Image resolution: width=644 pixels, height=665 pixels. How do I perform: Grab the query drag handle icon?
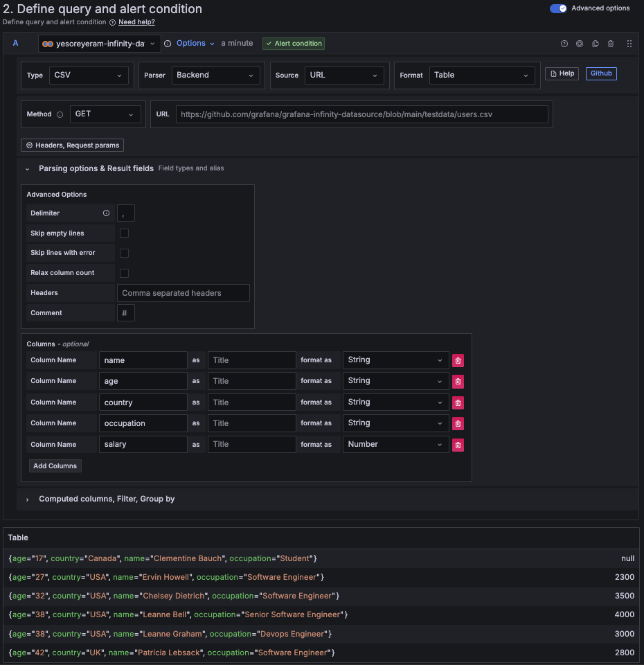[629, 43]
